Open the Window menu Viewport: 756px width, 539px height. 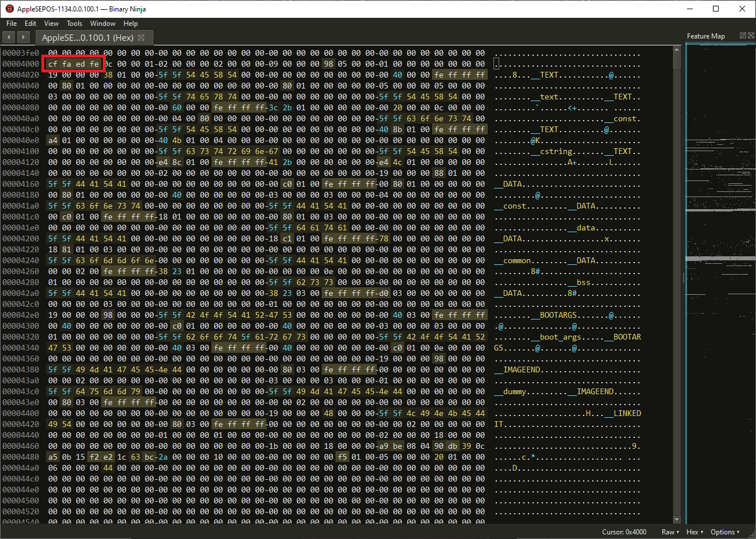(103, 24)
